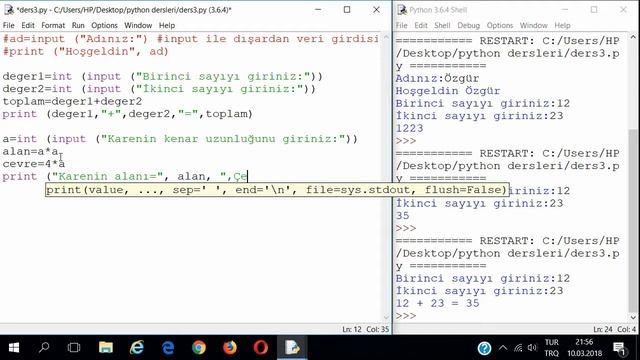640x360 pixels.
Task: Open Help menu in ders3.py editor
Action: pyautogui.click(x=167, y=25)
